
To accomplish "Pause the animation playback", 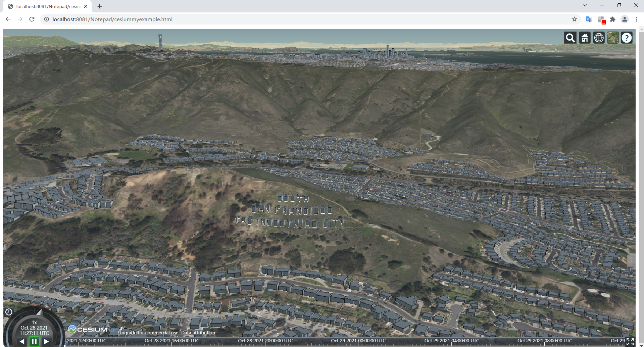I will 34,342.
